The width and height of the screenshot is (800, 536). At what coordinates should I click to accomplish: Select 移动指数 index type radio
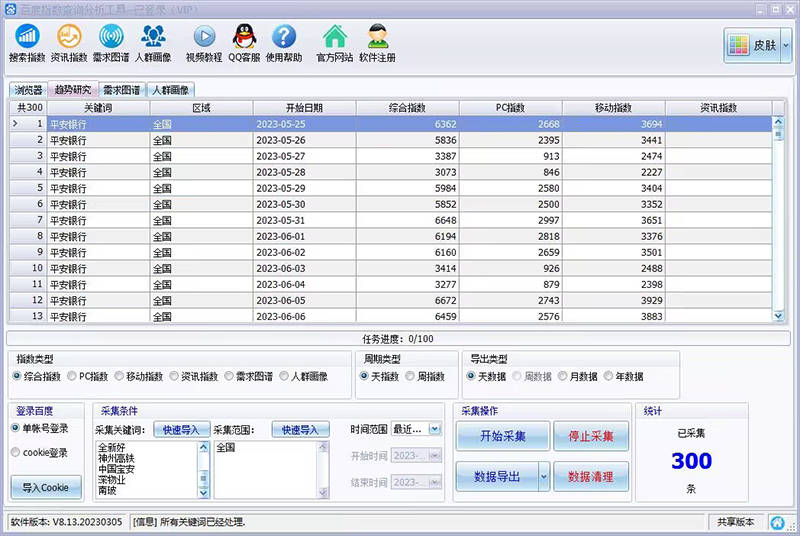point(139,376)
